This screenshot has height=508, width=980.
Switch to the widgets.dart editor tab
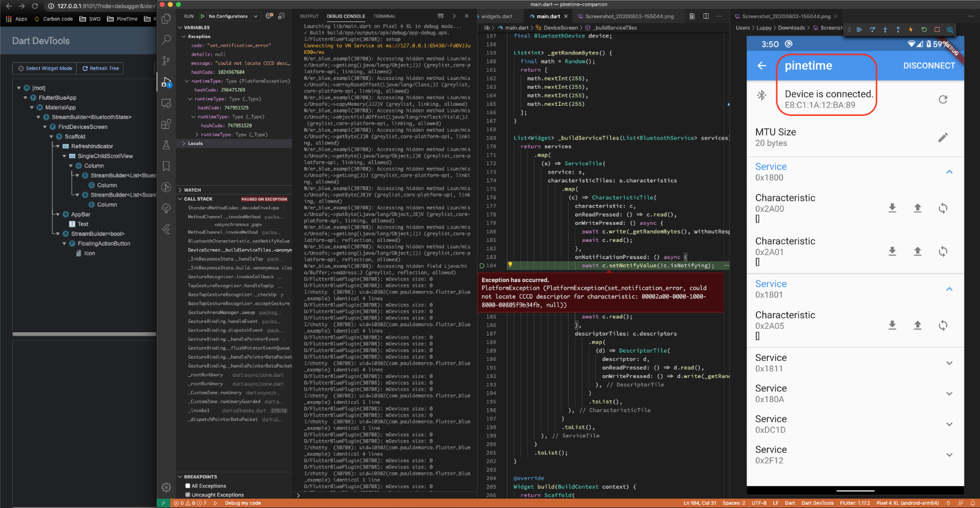click(496, 16)
